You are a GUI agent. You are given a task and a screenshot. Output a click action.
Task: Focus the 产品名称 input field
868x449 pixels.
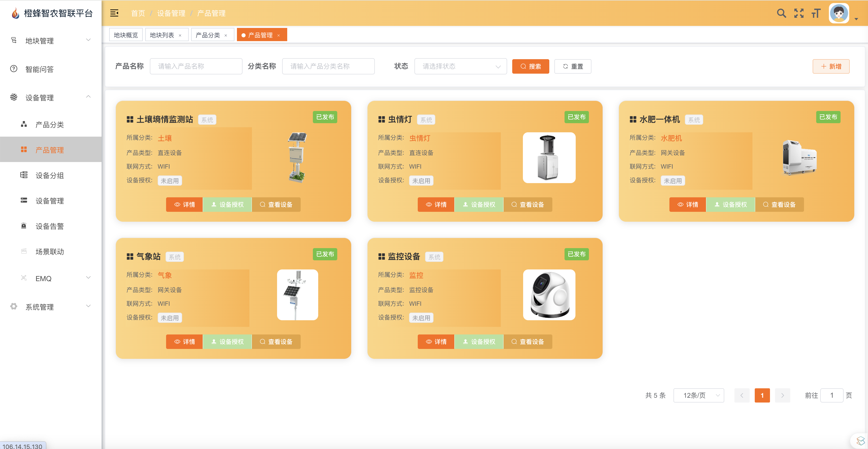tap(196, 66)
